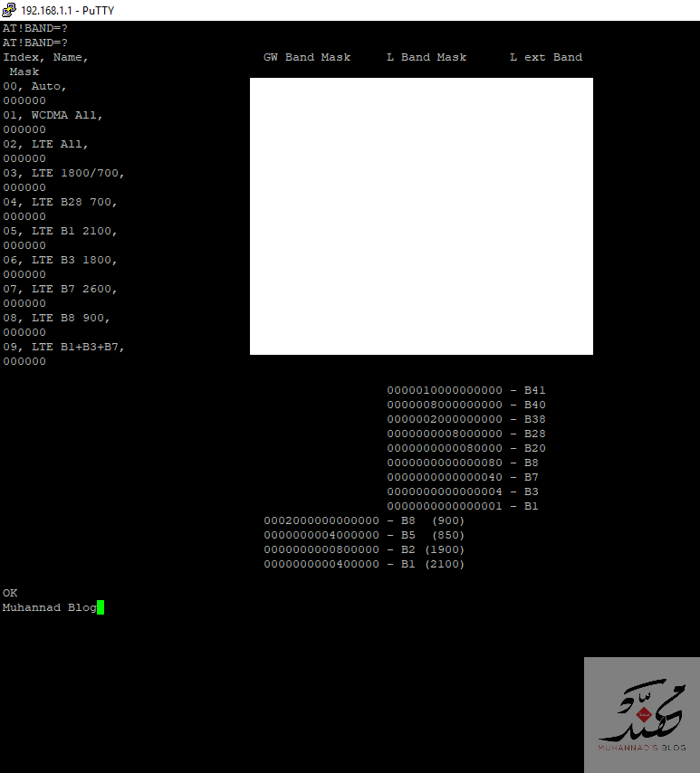Click the 'GW Band Mask' column header
This screenshot has height=773, width=700.
307,57
